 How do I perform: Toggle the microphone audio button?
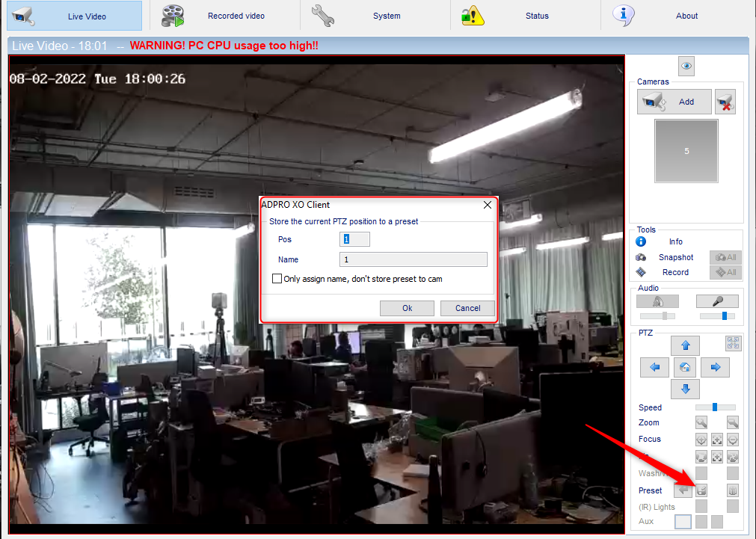(717, 301)
